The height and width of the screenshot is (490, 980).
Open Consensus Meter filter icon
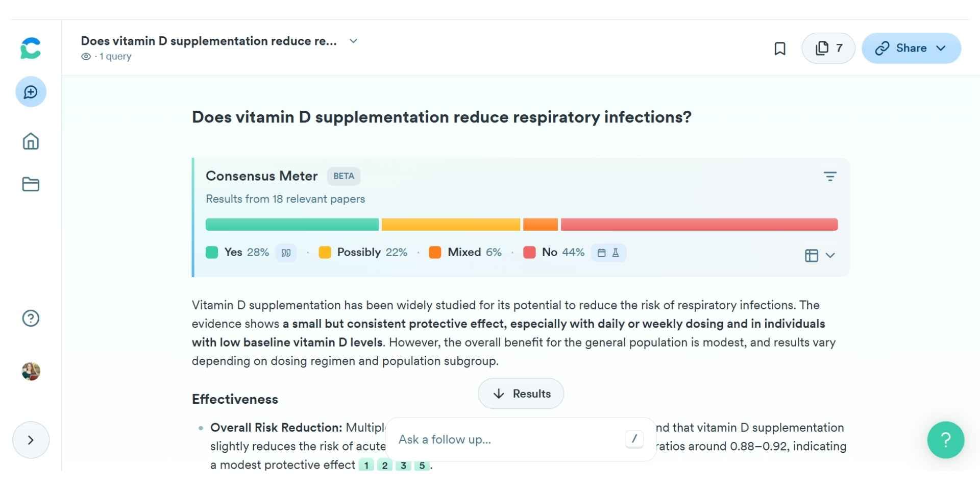[x=830, y=177]
